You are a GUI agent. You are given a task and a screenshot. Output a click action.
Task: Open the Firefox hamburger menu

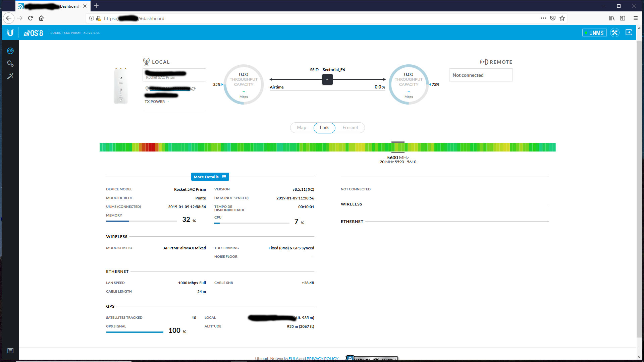[x=635, y=18]
